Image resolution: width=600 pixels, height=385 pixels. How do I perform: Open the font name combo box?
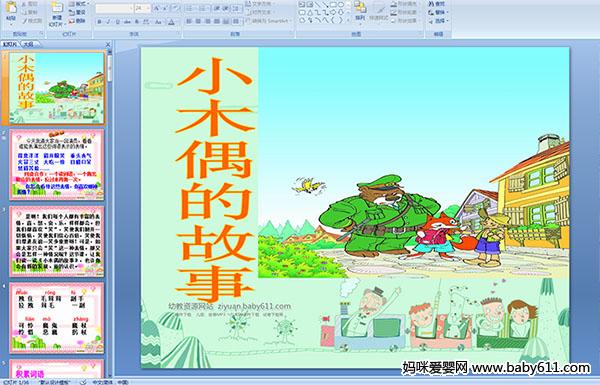(114, 8)
